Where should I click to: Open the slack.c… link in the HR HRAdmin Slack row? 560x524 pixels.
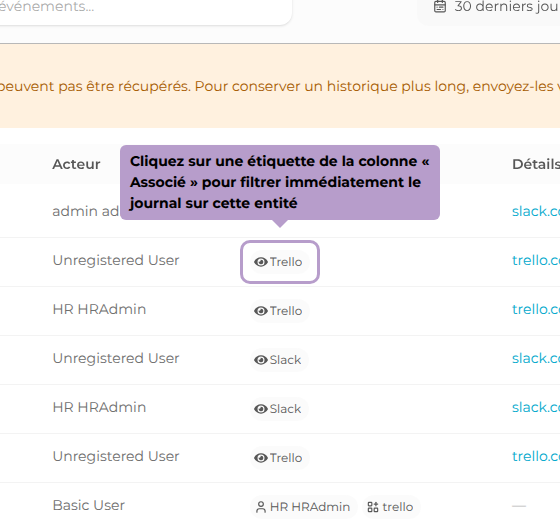(x=536, y=407)
